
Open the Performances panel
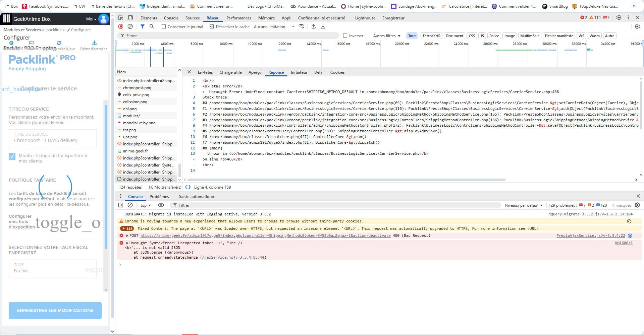239,18
